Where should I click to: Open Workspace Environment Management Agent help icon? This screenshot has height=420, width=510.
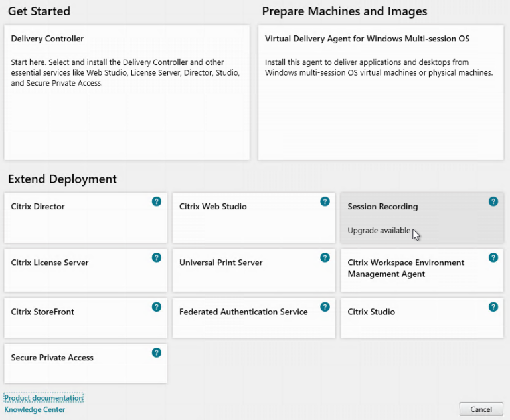493,257
